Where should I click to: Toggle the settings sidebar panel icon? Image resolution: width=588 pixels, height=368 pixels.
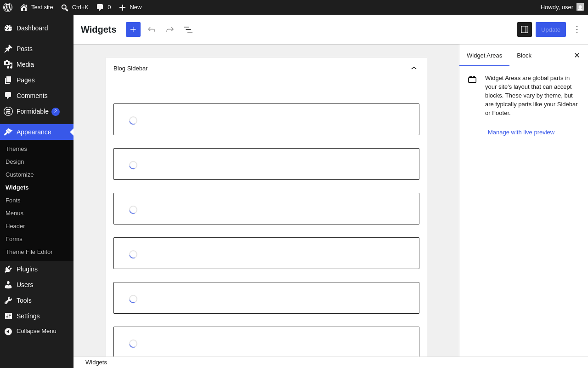pyautogui.click(x=525, y=29)
